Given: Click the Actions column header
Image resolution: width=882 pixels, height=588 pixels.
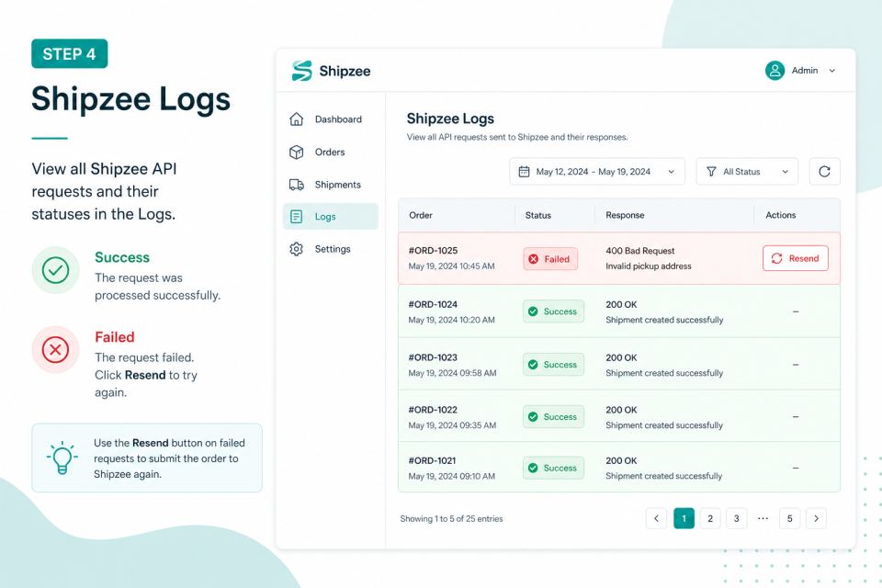Looking at the screenshot, I should [x=781, y=215].
